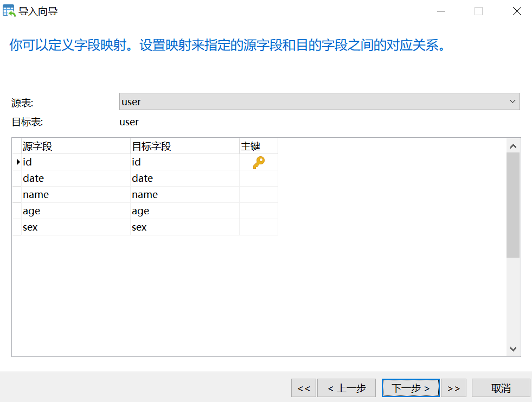Click the scrollbar up arrow
The height and width of the screenshot is (402, 532).
tap(513, 145)
